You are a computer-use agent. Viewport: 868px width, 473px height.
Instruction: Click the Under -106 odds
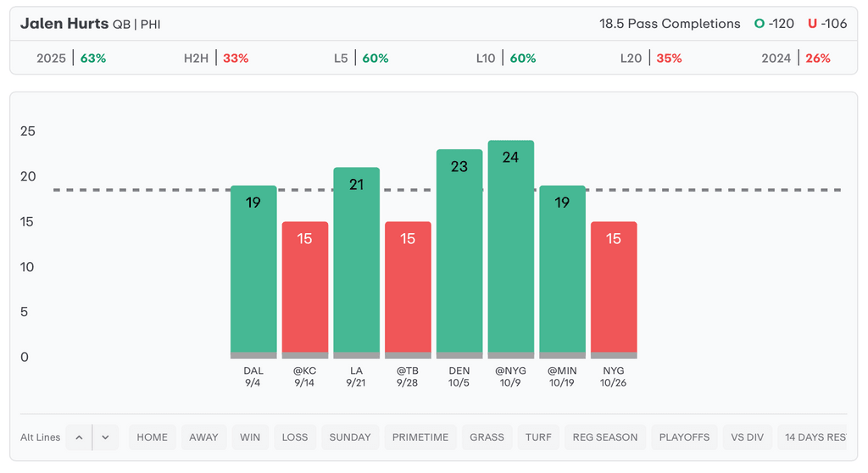pos(827,24)
